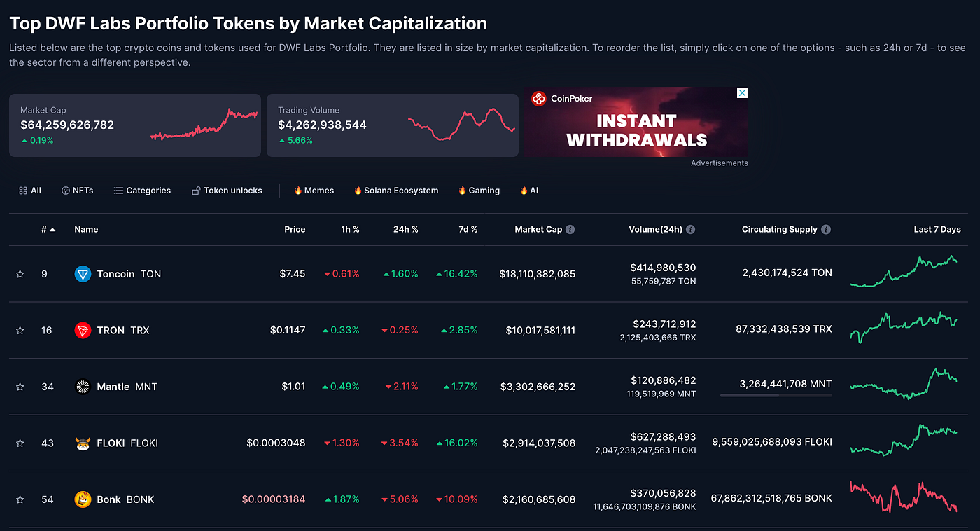Click the Volume(24h) info icon
The image size is (980, 531).
coord(690,229)
